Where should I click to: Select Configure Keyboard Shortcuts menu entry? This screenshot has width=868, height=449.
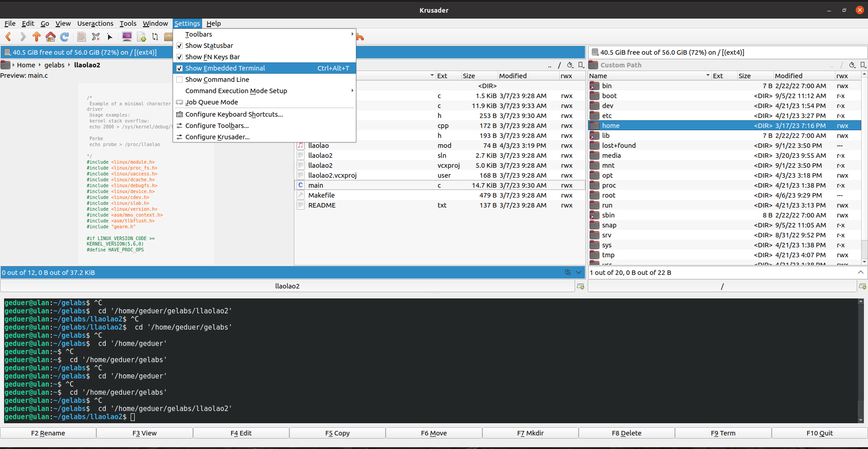pyautogui.click(x=264, y=114)
